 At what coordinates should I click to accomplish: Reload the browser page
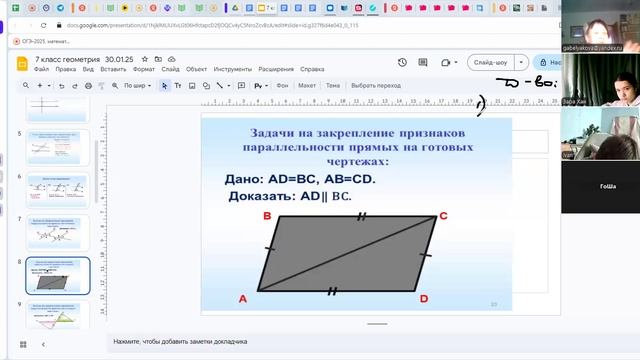44,25
